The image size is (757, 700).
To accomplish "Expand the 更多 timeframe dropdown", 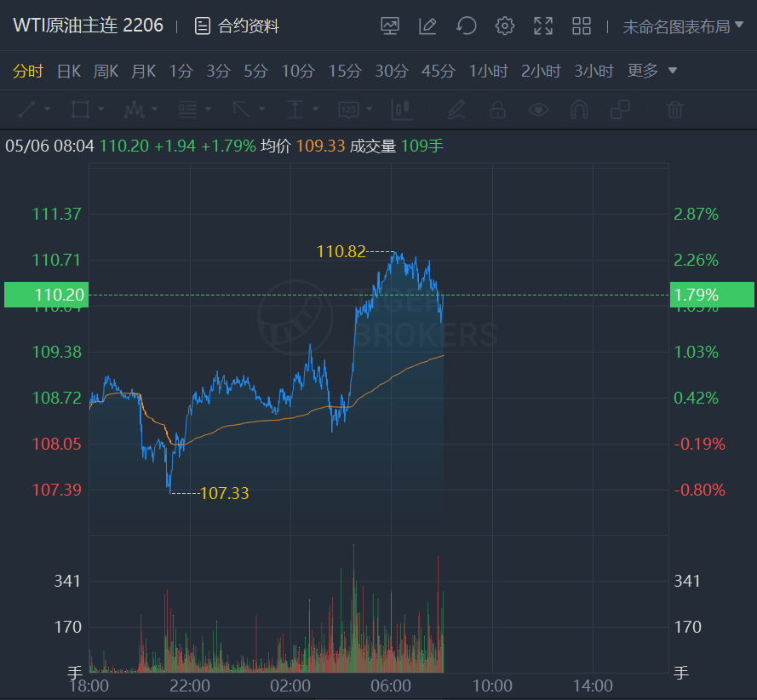I will pyautogui.click(x=652, y=71).
